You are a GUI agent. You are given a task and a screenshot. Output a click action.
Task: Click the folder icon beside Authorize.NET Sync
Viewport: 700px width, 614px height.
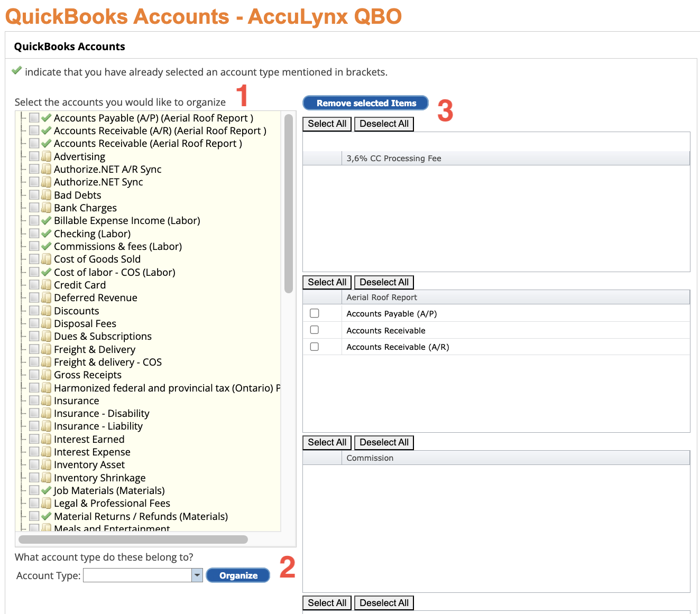[x=47, y=182]
